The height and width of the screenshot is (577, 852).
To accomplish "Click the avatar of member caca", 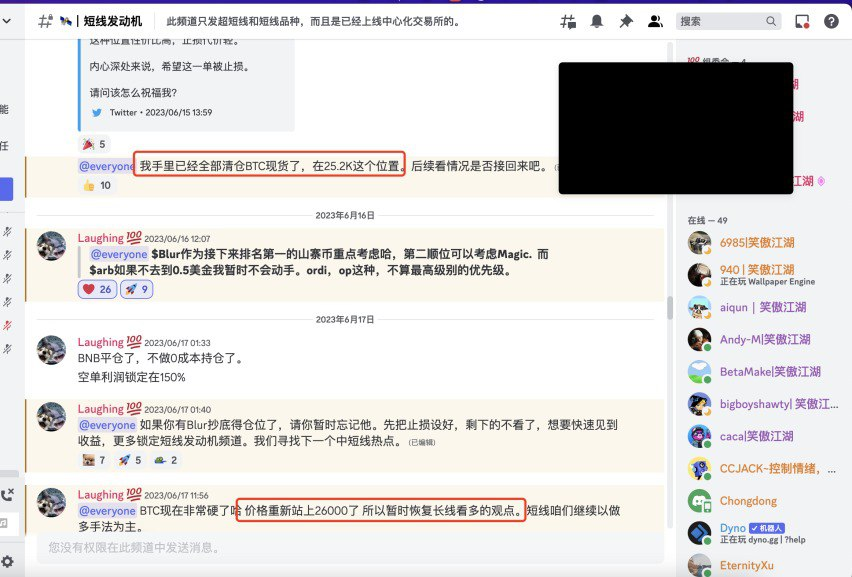I will (x=699, y=436).
